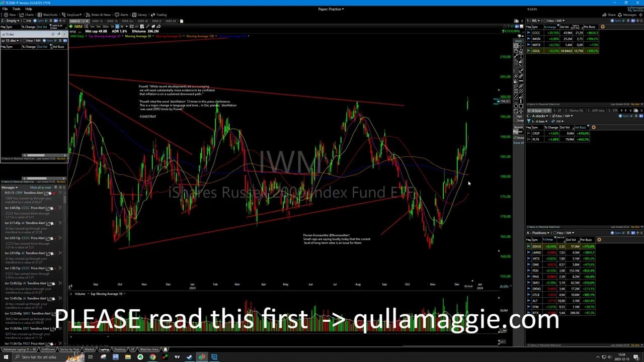Open Paper: Practice account dropdown
This screenshot has height=362, width=644.
tap(331, 9)
